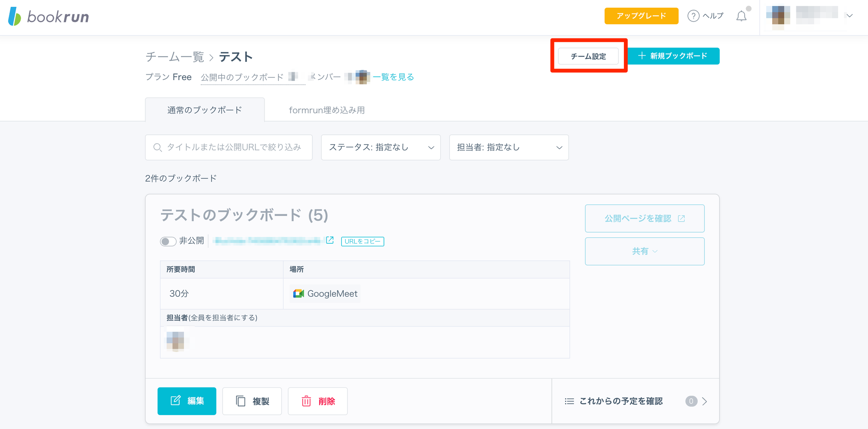868x429 pixels.
Task: Open the 担当者 filter dropdown
Action: pos(509,148)
